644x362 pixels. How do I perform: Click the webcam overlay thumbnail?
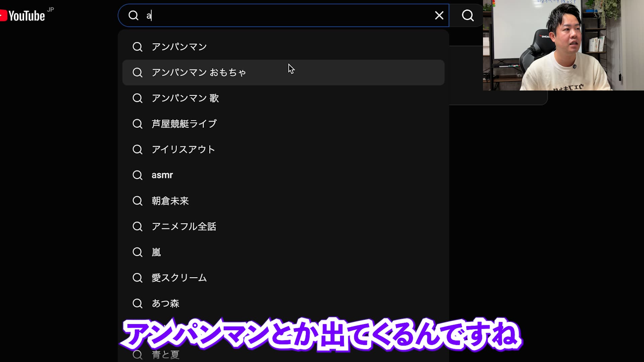pos(563,45)
